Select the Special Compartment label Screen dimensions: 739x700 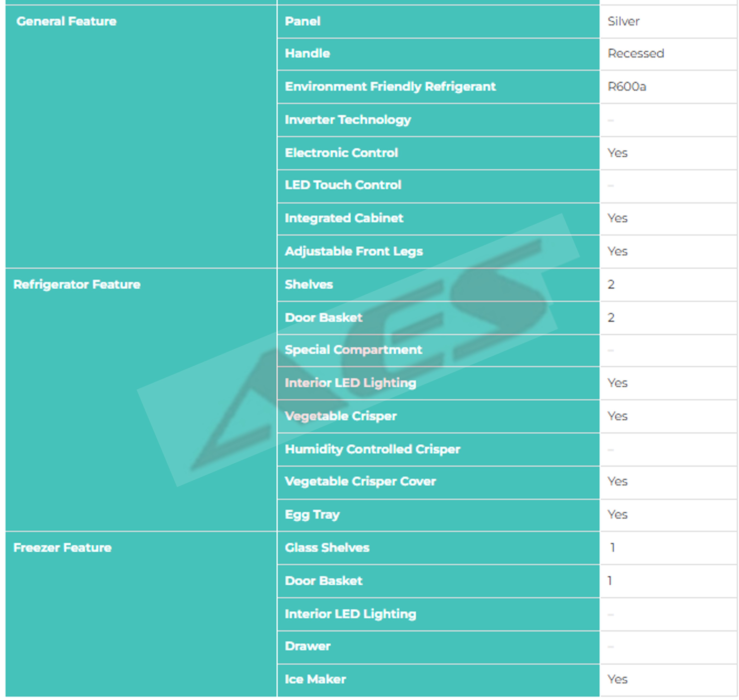pos(353,350)
